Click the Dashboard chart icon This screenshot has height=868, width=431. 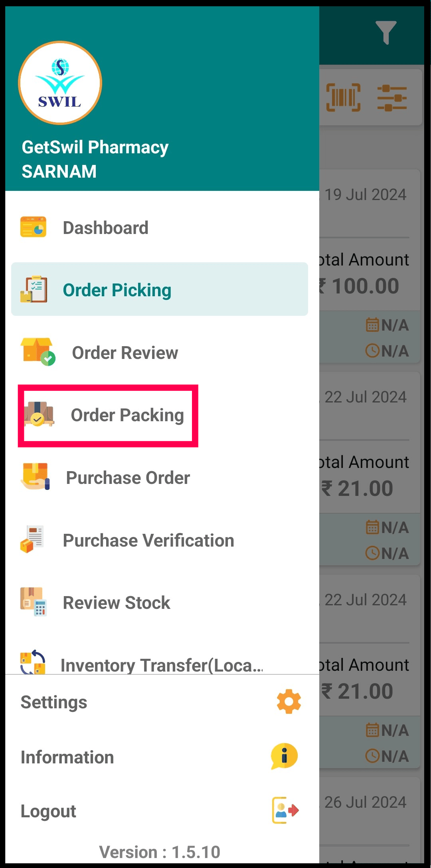point(34,227)
